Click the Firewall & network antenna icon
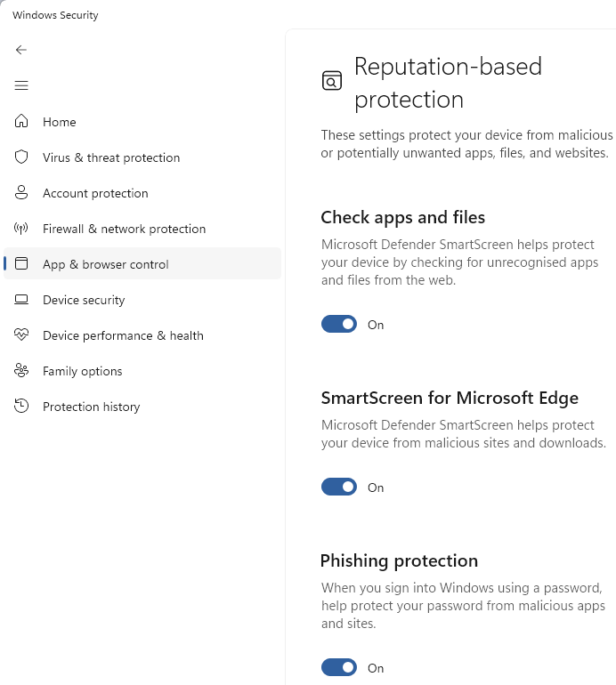 [x=21, y=228]
